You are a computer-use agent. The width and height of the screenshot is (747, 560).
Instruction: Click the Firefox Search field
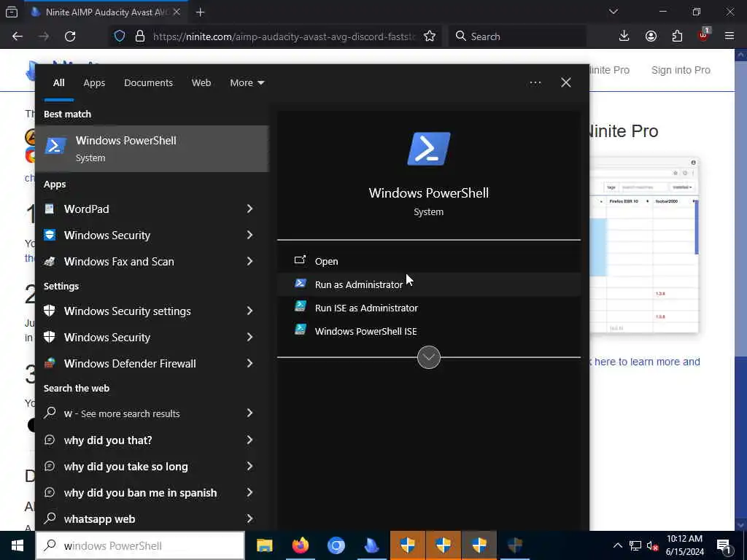tap(517, 36)
